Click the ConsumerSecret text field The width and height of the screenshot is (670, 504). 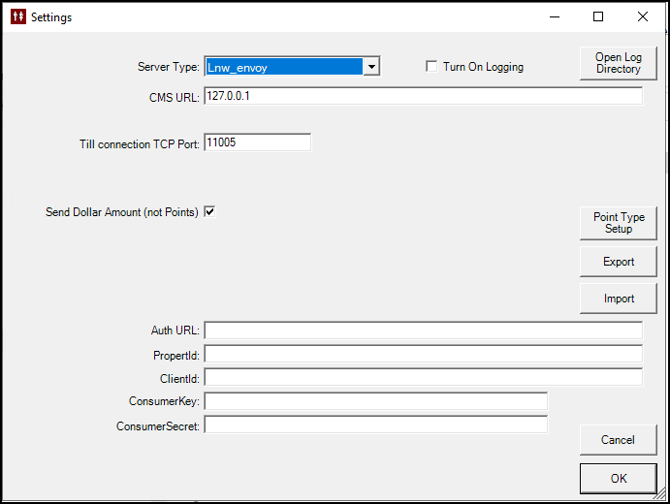[376, 425]
